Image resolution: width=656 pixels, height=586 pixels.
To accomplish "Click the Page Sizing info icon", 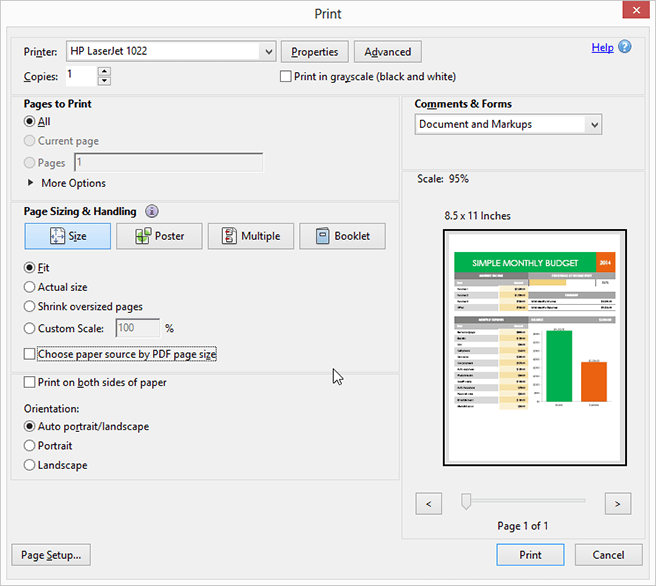I will point(152,211).
